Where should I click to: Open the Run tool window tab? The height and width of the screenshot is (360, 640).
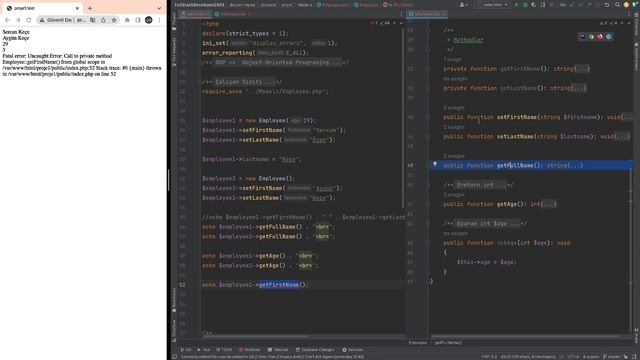point(204,350)
